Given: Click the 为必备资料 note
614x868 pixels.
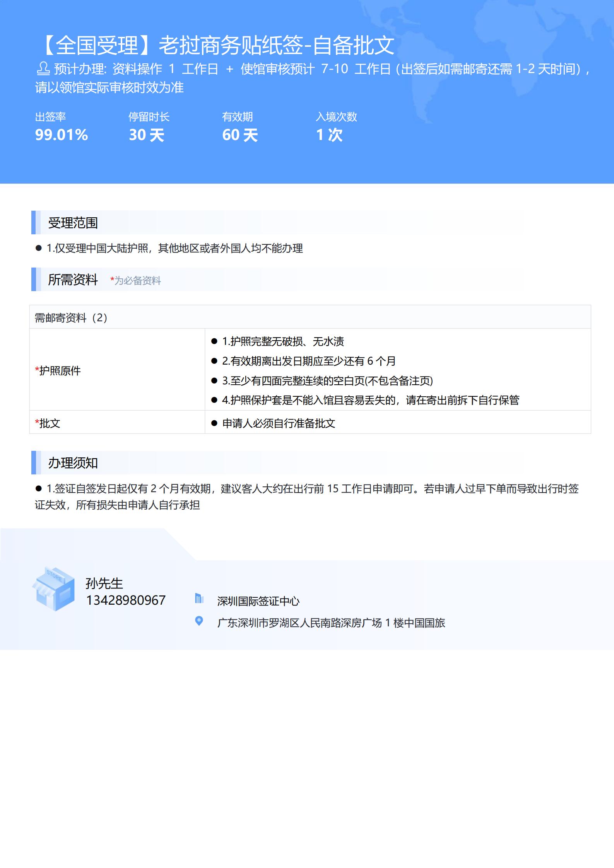Looking at the screenshot, I should [135, 280].
